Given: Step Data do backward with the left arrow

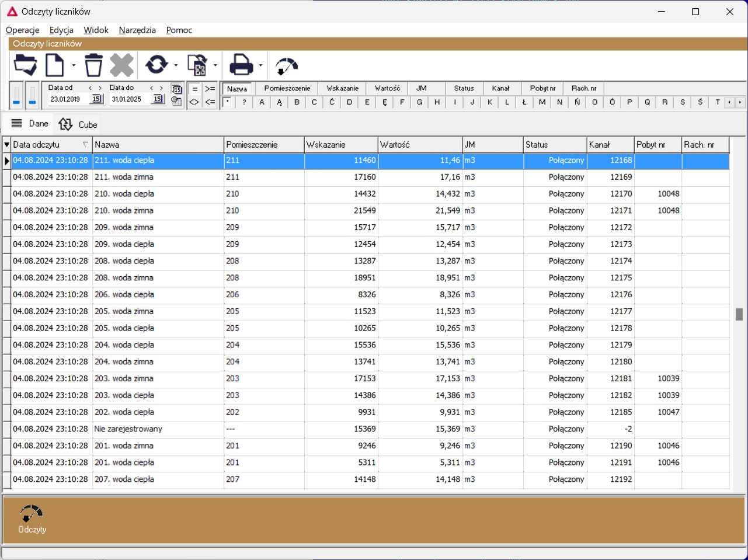Looking at the screenshot, I should point(151,88).
